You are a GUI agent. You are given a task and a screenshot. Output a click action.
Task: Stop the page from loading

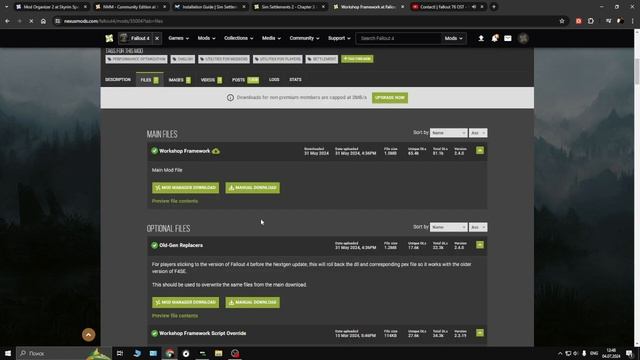pyautogui.click(x=31, y=21)
